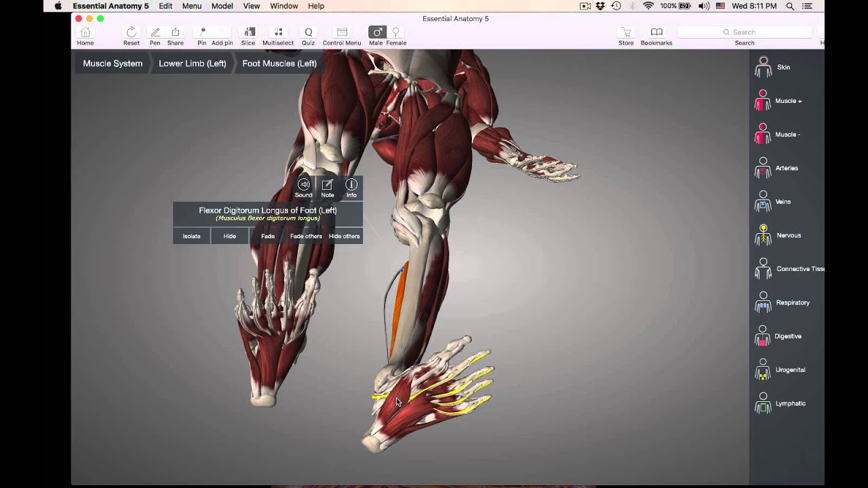Switch to the Female model
The width and height of the screenshot is (868, 488).
[396, 36]
